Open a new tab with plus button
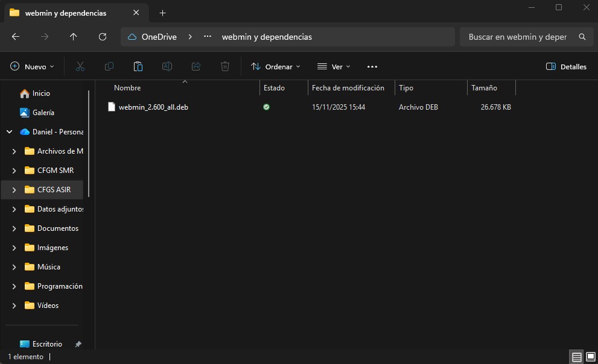The height and width of the screenshot is (364, 598). [162, 13]
